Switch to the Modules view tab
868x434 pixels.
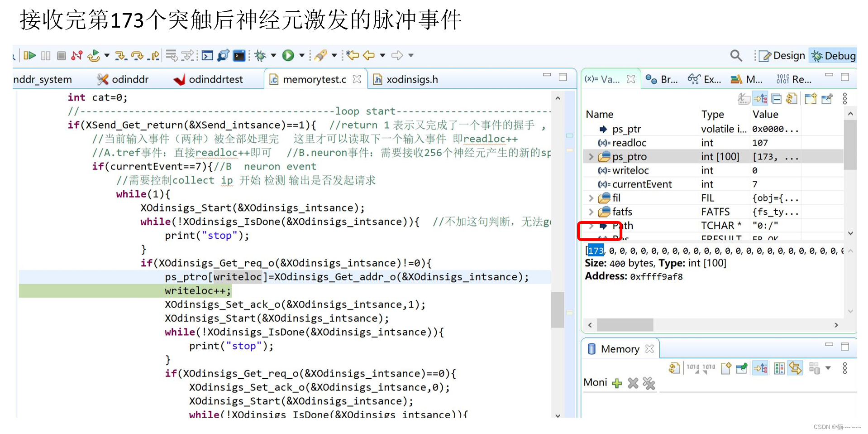click(x=747, y=79)
